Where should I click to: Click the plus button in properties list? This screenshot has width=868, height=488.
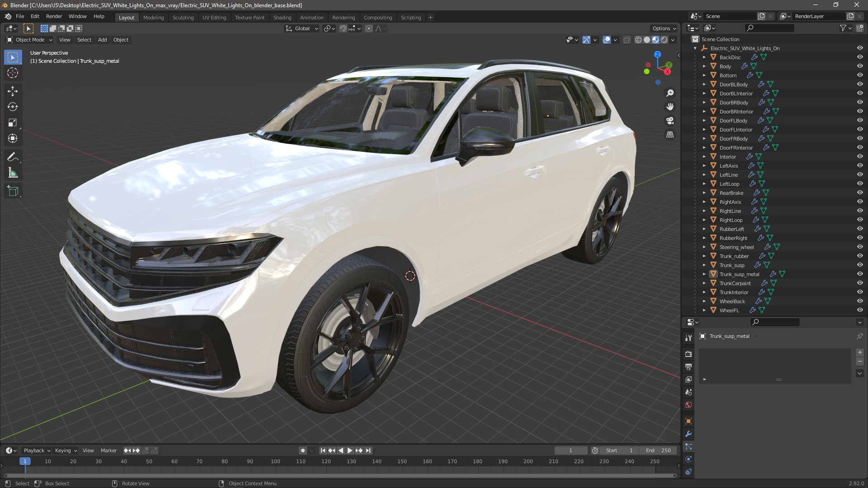(x=860, y=352)
